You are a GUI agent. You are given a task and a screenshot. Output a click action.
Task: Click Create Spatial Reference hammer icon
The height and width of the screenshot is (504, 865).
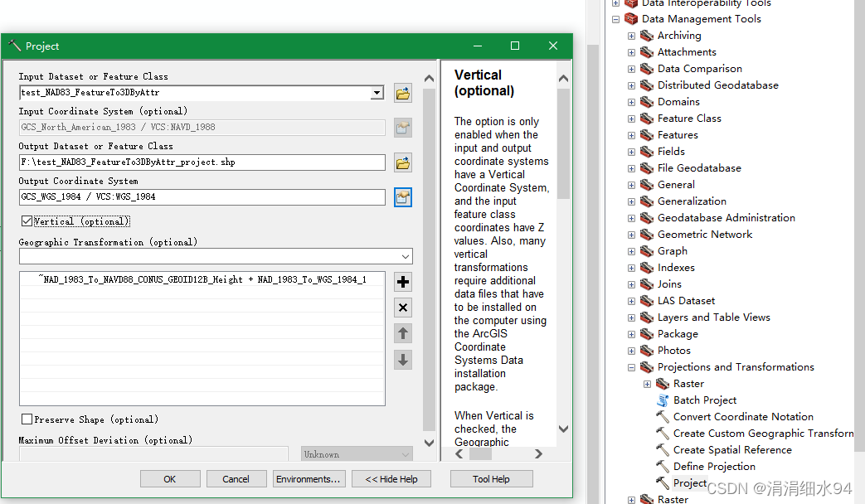[663, 450]
